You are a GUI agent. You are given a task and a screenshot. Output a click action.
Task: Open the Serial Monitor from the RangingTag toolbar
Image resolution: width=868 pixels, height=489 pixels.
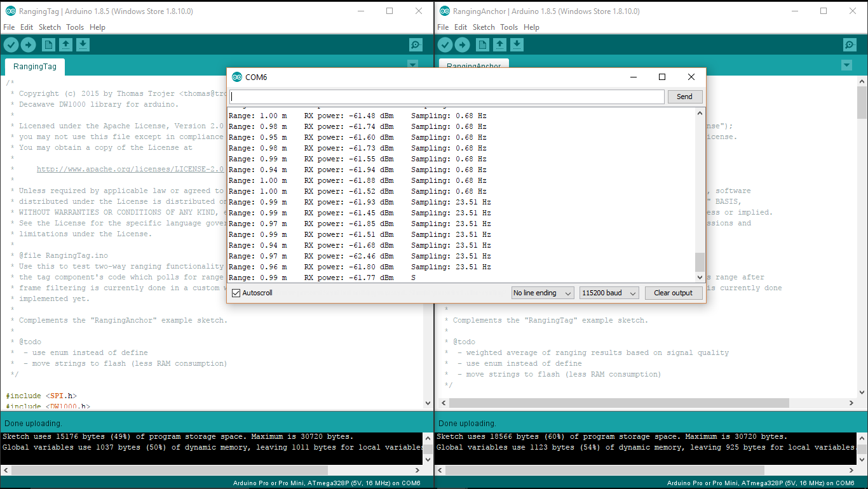click(416, 44)
